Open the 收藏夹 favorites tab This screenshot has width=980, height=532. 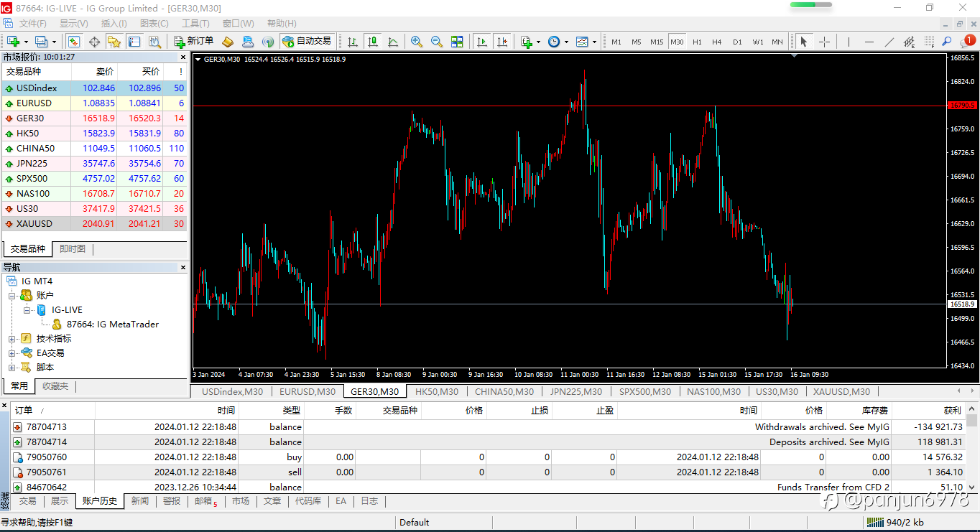tap(55, 386)
